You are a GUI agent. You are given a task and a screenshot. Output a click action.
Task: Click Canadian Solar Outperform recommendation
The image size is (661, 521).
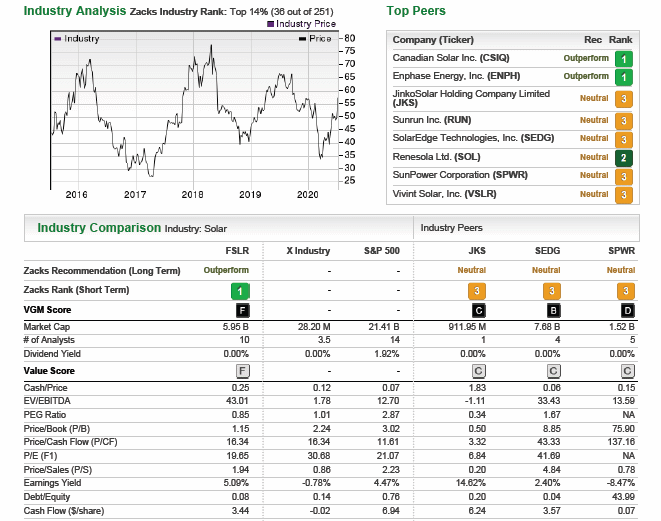(x=586, y=58)
